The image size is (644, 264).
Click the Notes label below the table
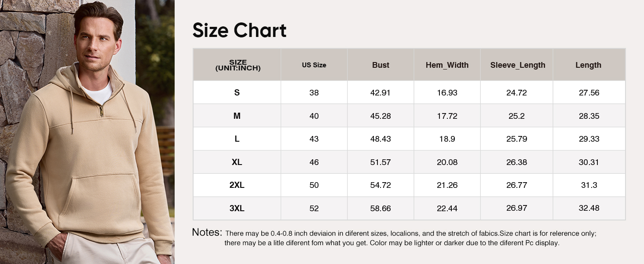coord(207,232)
